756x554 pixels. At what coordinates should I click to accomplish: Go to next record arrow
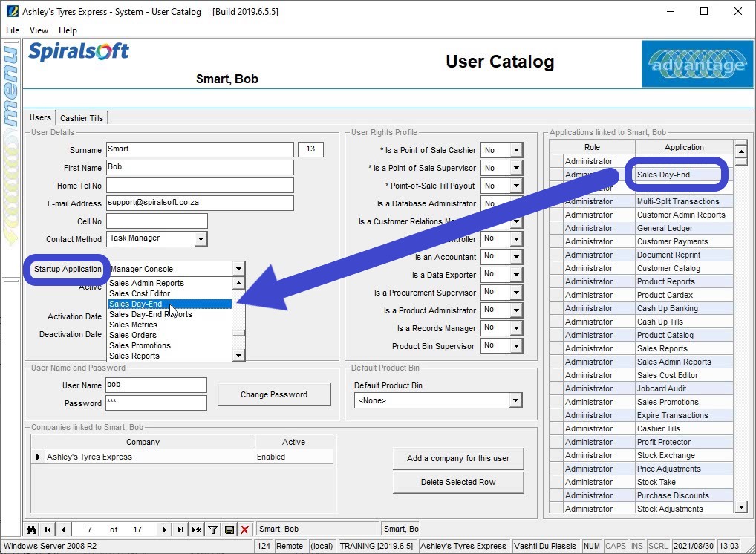pyautogui.click(x=164, y=529)
